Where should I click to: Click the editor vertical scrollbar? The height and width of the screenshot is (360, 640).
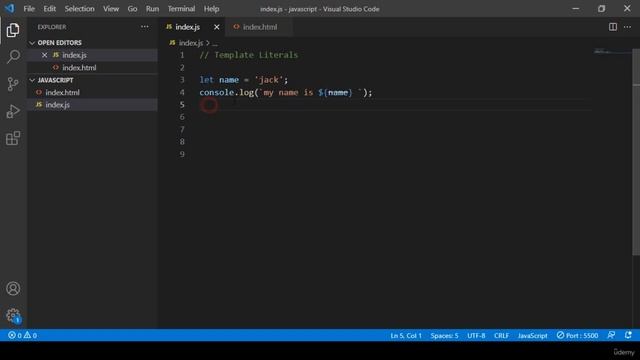click(x=636, y=152)
